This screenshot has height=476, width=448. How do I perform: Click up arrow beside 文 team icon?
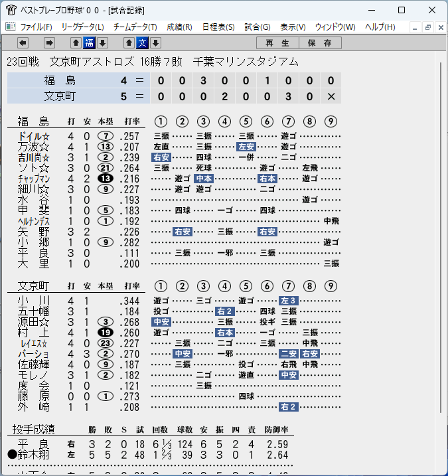point(129,42)
